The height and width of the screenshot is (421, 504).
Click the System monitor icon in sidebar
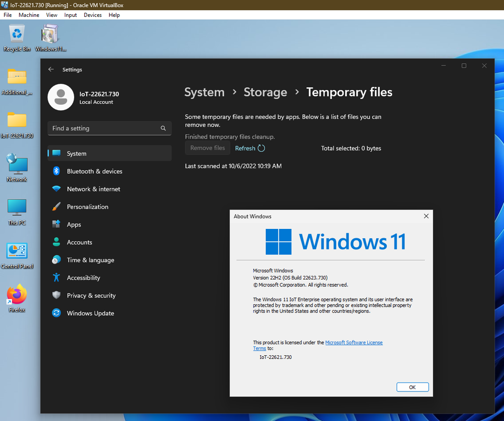point(56,153)
